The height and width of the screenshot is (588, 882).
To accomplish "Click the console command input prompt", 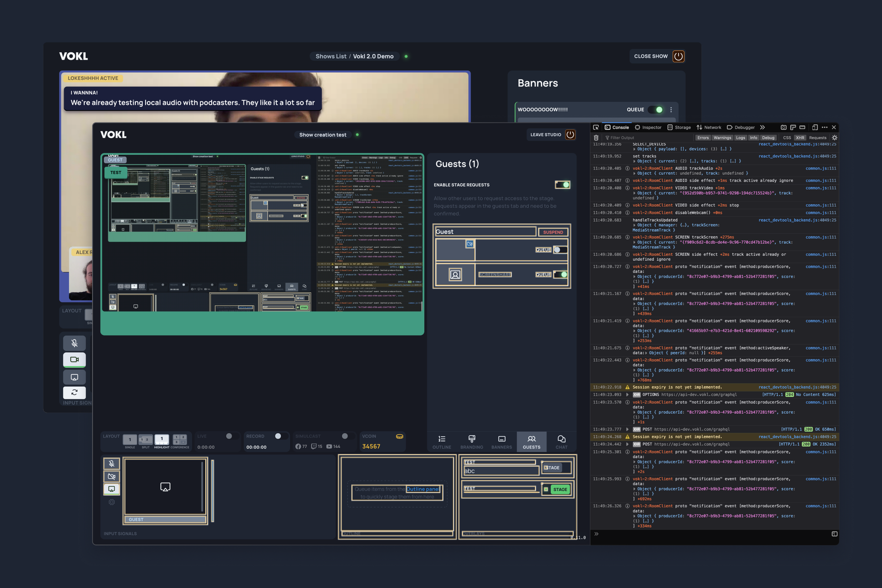I will (712, 534).
